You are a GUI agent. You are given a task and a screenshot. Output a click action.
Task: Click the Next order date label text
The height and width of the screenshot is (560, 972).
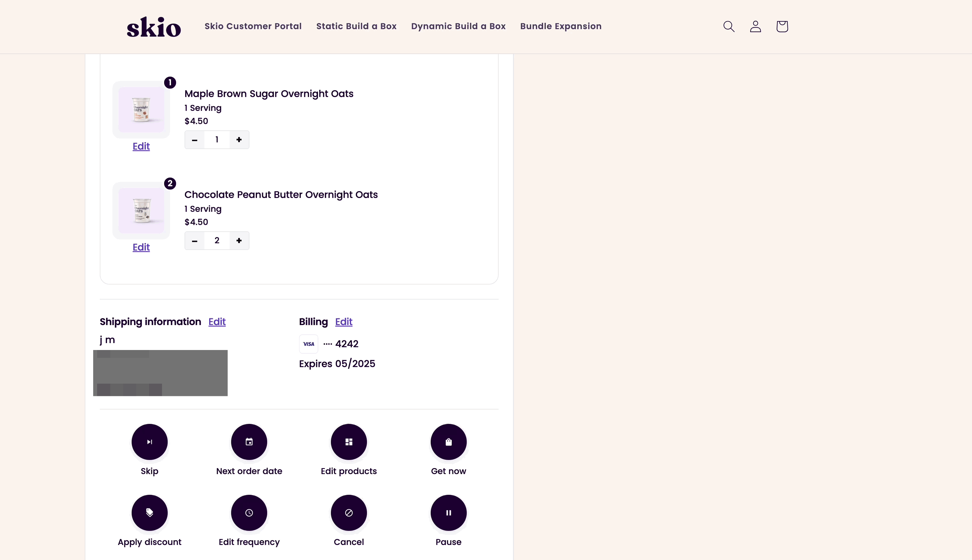[x=249, y=472]
